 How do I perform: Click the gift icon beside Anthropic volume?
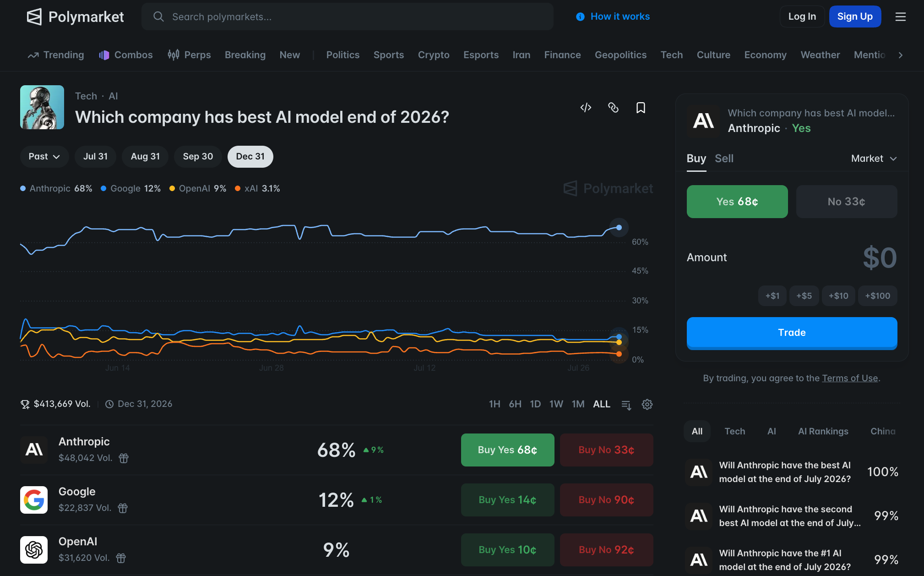click(x=124, y=458)
